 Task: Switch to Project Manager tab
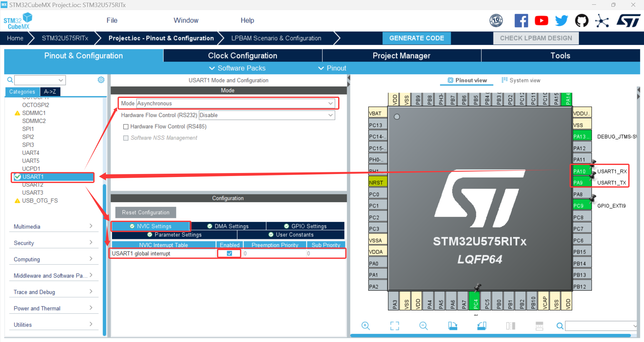pyautogui.click(x=401, y=56)
